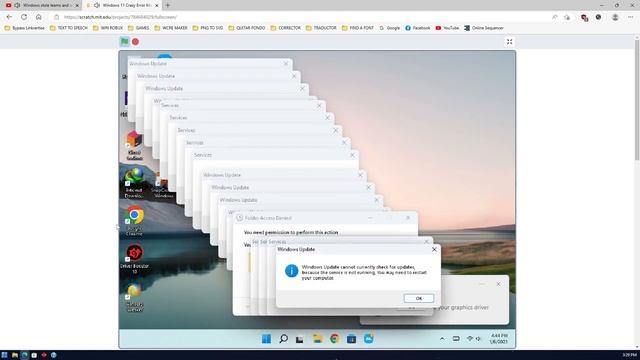Add page to favorites star icon
The height and width of the screenshot is (360, 640).
pos(567,17)
